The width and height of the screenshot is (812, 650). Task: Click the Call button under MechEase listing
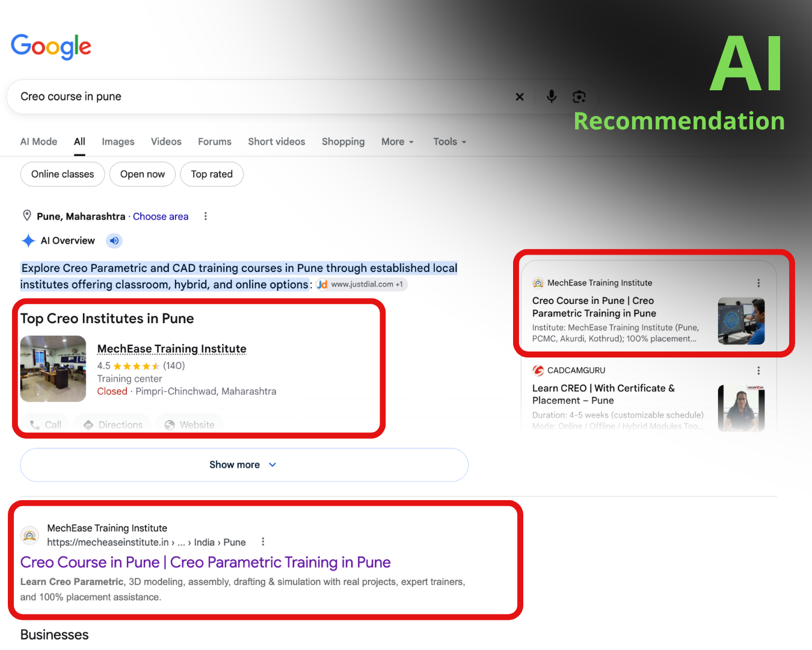coord(46,424)
